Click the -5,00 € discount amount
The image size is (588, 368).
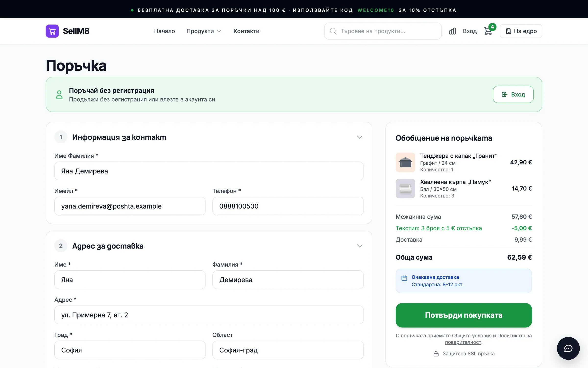pos(521,228)
